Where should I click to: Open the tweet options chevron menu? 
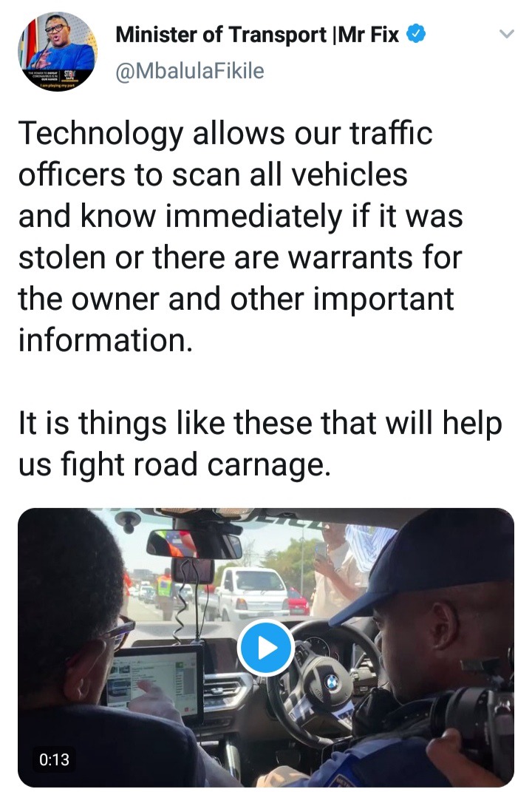click(506, 34)
